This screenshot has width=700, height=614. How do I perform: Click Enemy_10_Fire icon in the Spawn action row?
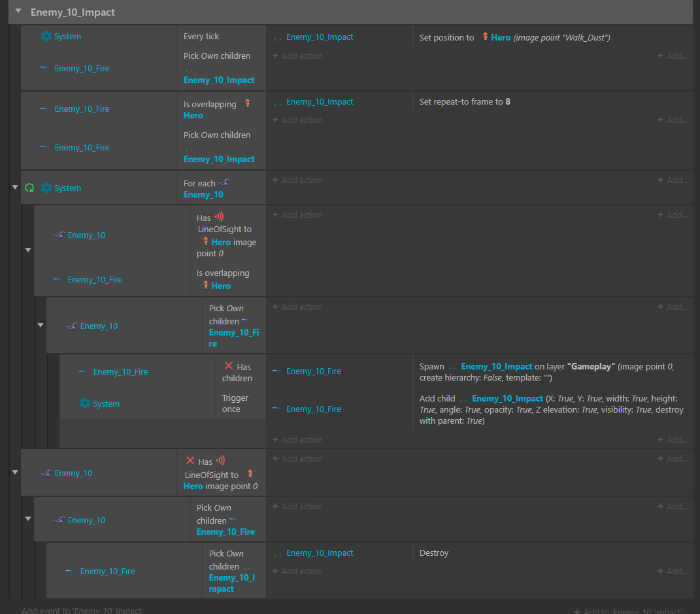[277, 371]
